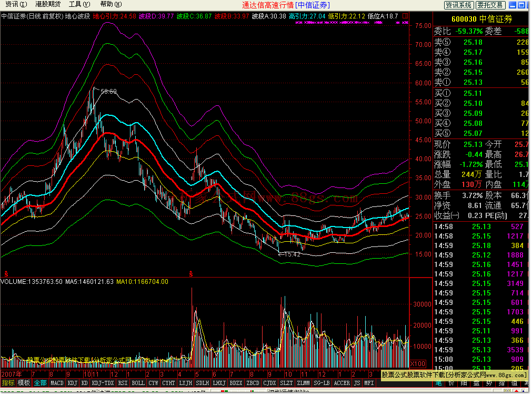Open the 港股期货 menu

pos(48,4)
